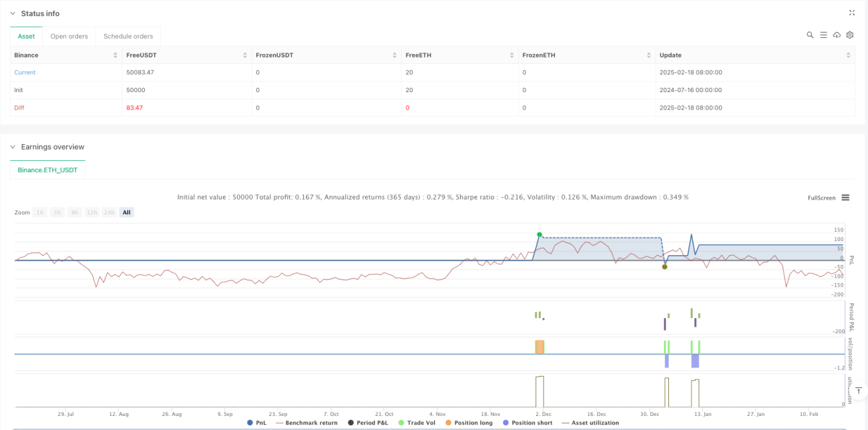Switch to the Open orders tab
The image size is (868, 430).
point(69,36)
